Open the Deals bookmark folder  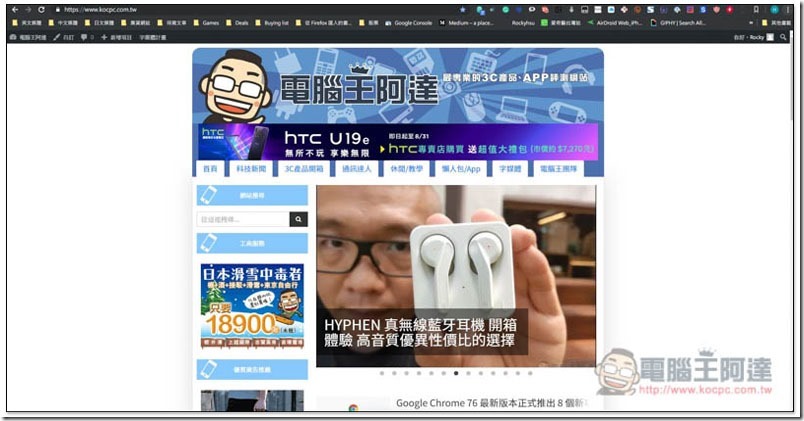pos(237,23)
